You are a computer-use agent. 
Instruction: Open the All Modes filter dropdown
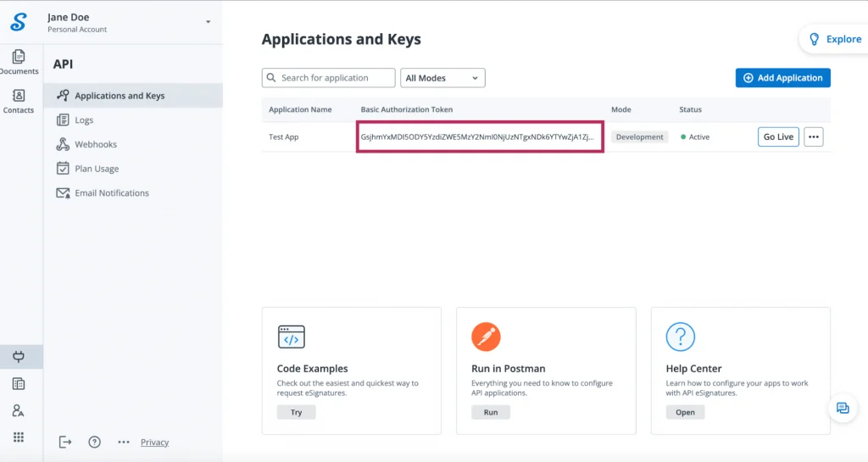(442, 78)
